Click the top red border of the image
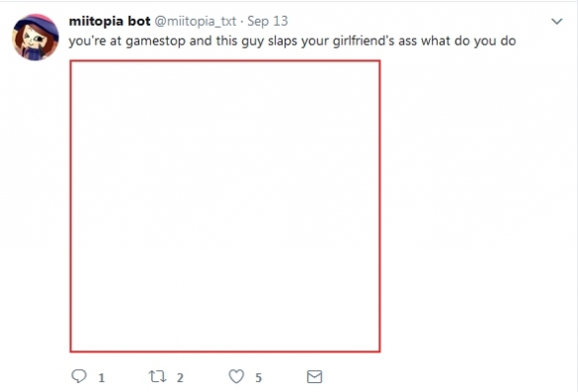Screen dimensions: 578x392 [225, 61]
